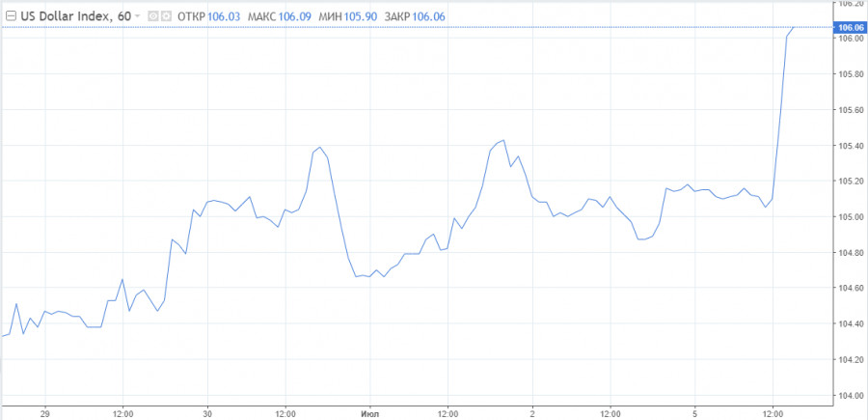Click the 105.80 price axis label

coord(852,73)
